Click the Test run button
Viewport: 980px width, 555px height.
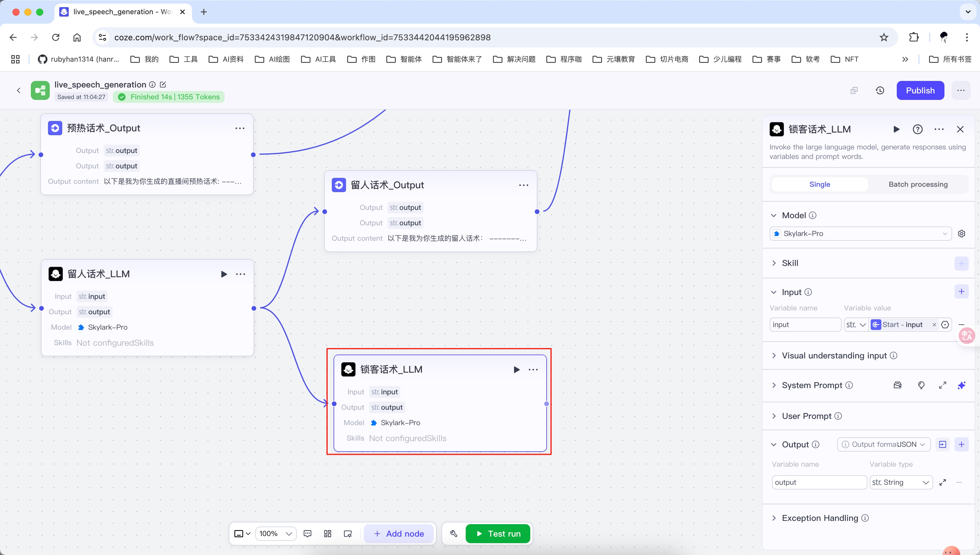tap(498, 534)
